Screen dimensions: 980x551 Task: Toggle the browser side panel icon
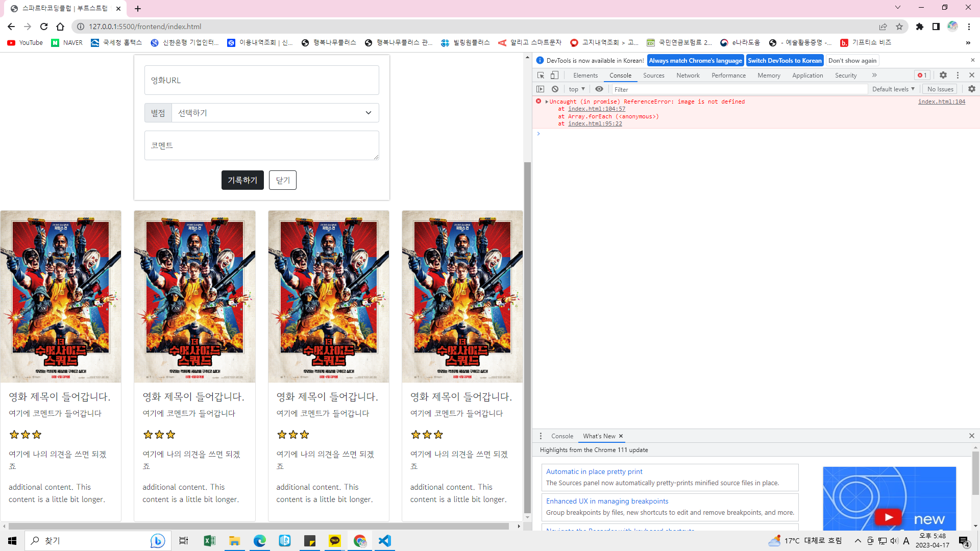tap(936, 27)
